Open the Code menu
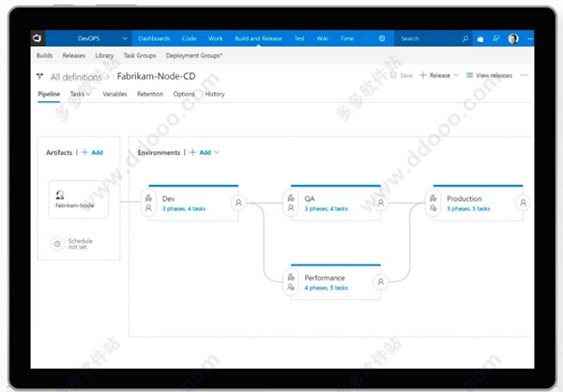 pyautogui.click(x=189, y=38)
